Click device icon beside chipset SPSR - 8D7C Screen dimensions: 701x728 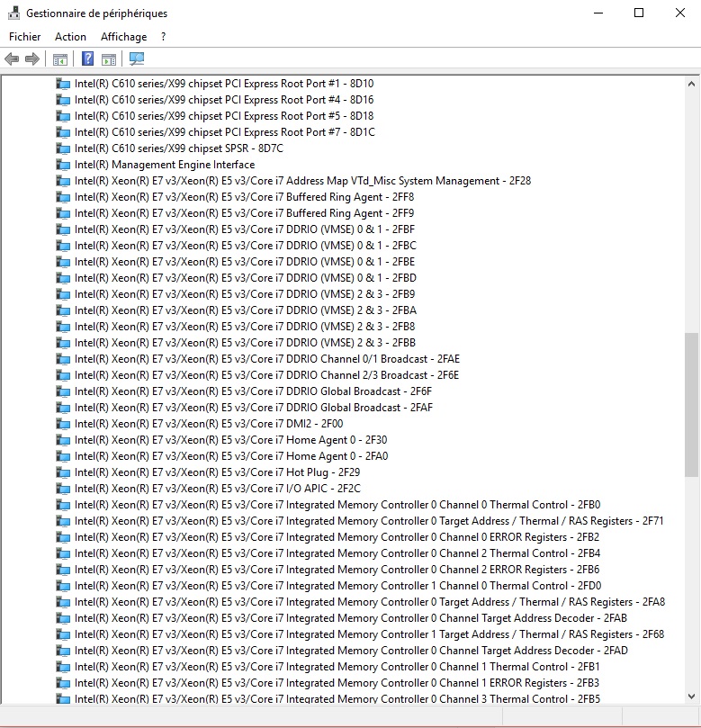pos(63,148)
